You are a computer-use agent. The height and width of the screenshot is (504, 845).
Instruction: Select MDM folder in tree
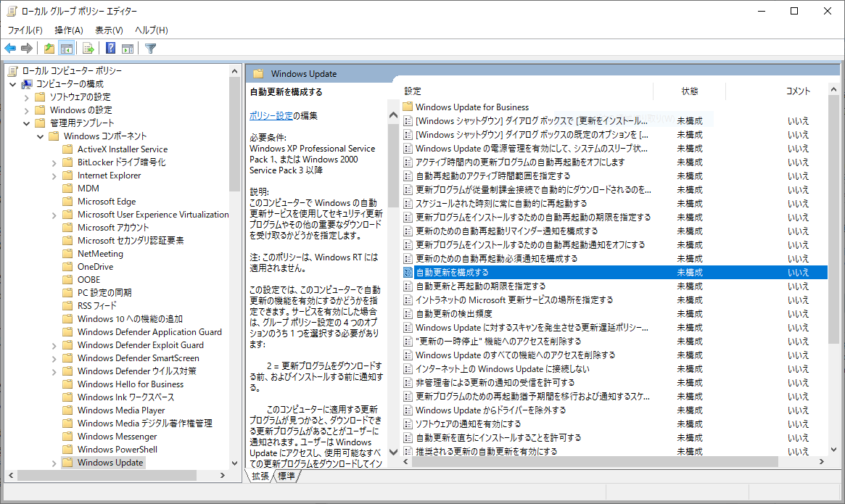coord(88,188)
